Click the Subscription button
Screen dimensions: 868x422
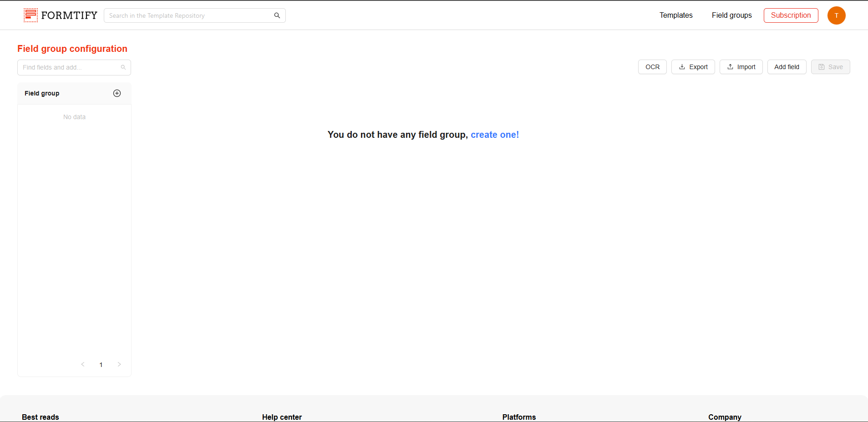(x=791, y=15)
